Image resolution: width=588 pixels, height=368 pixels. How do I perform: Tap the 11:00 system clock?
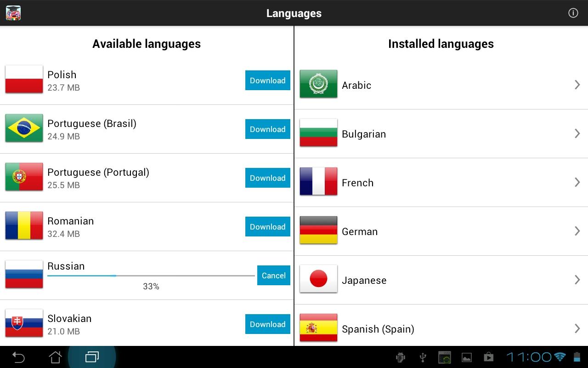point(529,357)
